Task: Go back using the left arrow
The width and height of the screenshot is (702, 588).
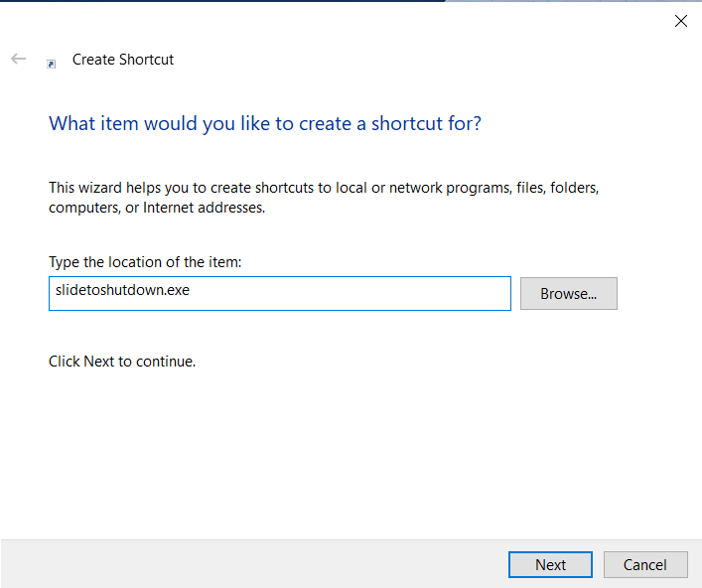Action: [x=18, y=59]
